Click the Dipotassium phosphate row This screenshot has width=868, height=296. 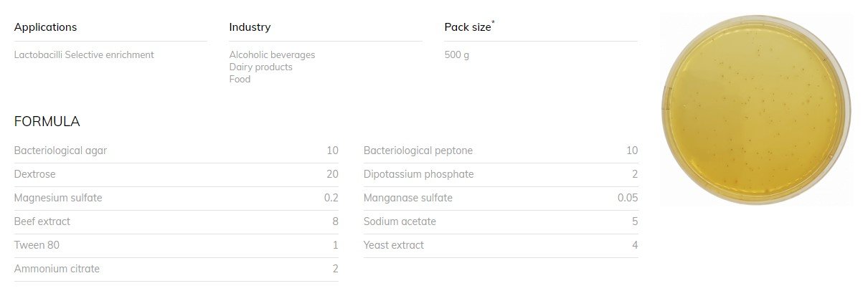click(x=501, y=174)
